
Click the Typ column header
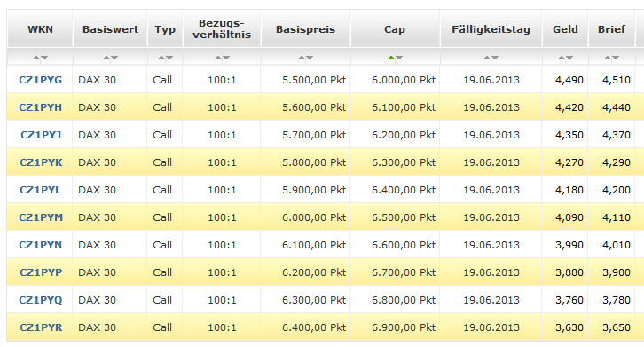pos(165,29)
